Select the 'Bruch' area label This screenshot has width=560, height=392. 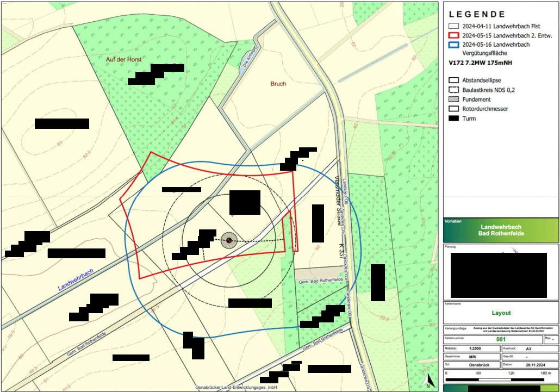[x=278, y=84]
